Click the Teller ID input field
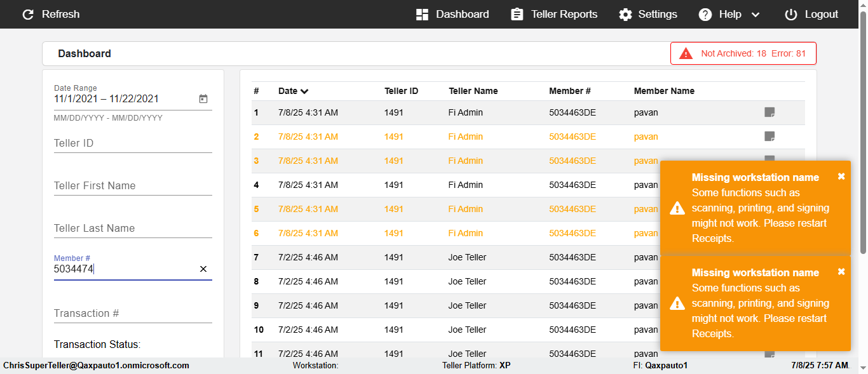This screenshot has height=374, width=868. click(132, 144)
